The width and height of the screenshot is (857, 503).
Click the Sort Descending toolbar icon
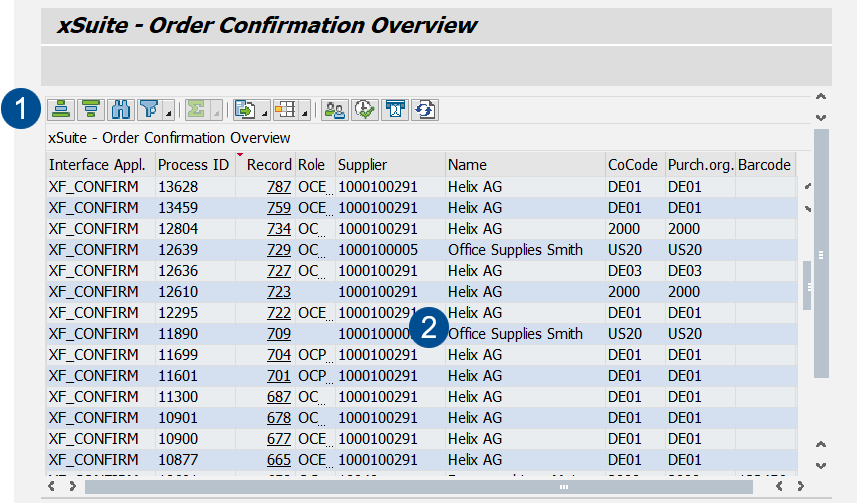[x=92, y=109]
